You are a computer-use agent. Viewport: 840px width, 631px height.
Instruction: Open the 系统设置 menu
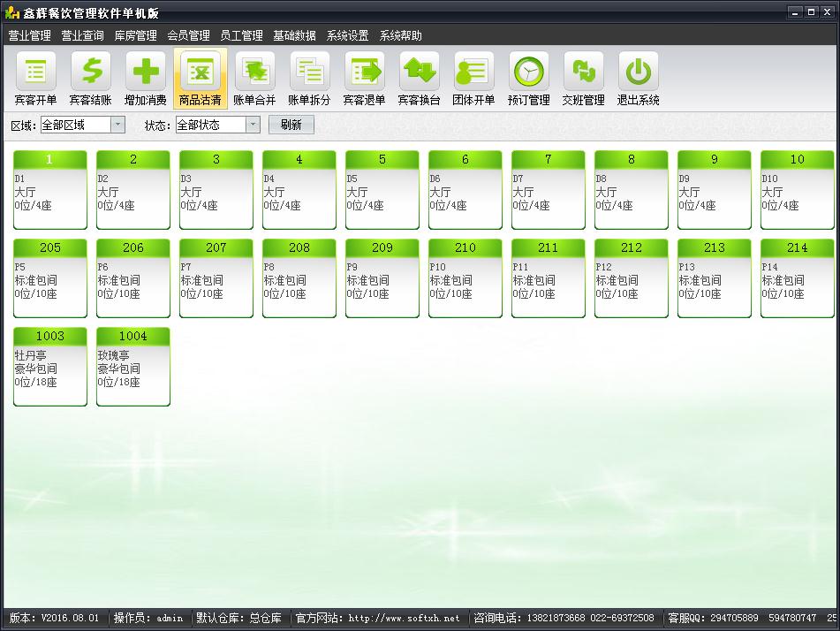tap(348, 36)
